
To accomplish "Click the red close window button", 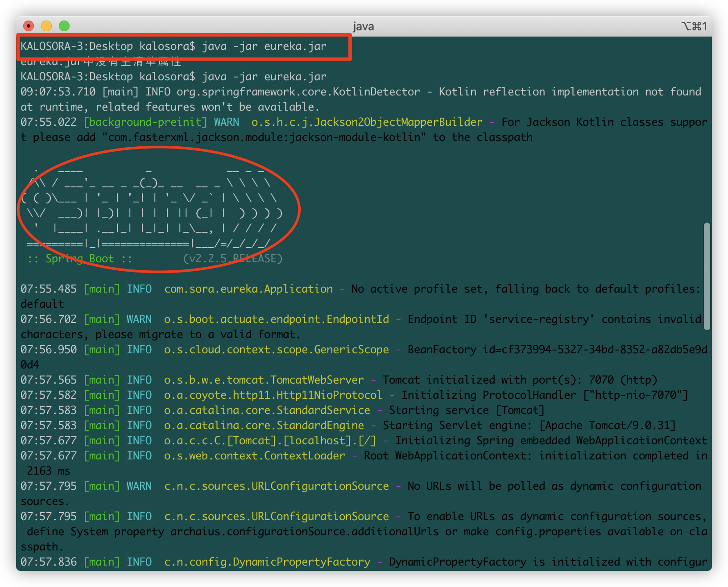I will click(29, 26).
